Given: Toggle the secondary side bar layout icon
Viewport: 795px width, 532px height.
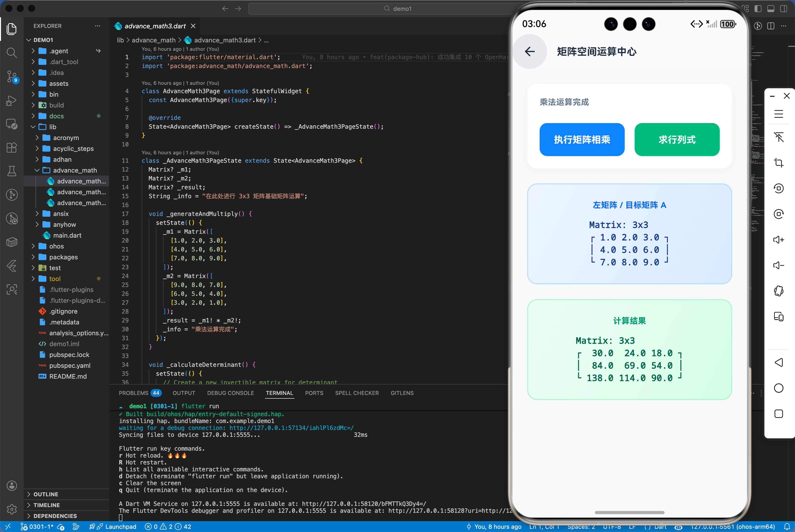Looking at the screenshot, I should tap(783, 8).
